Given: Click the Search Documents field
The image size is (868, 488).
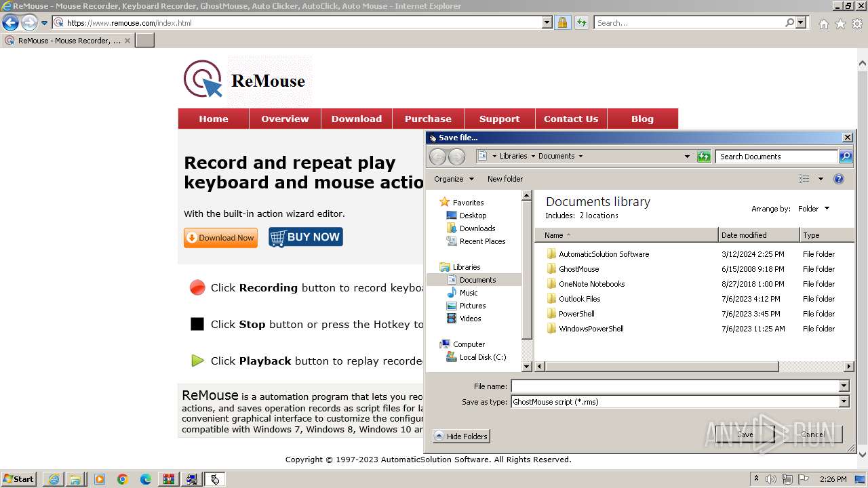Looking at the screenshot, I should pyautogui.click(x=777, y=157).
